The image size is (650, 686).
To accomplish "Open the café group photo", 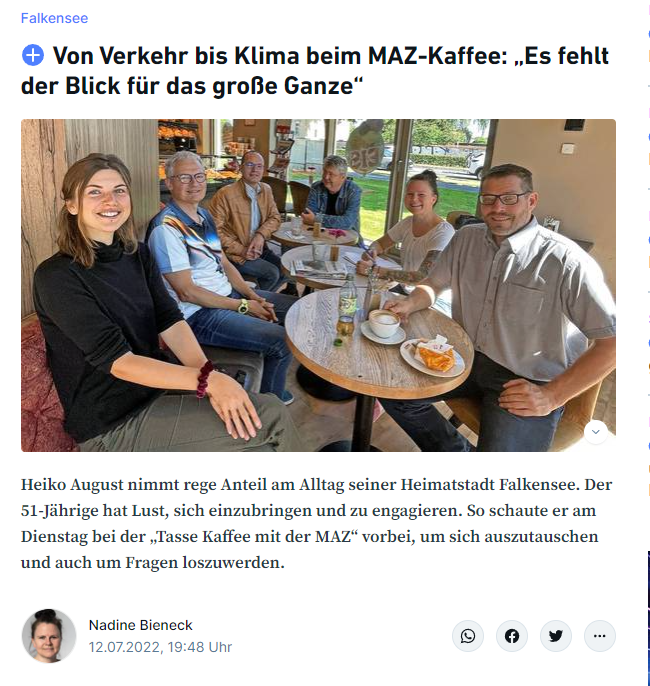I will [x=318, y=285].
